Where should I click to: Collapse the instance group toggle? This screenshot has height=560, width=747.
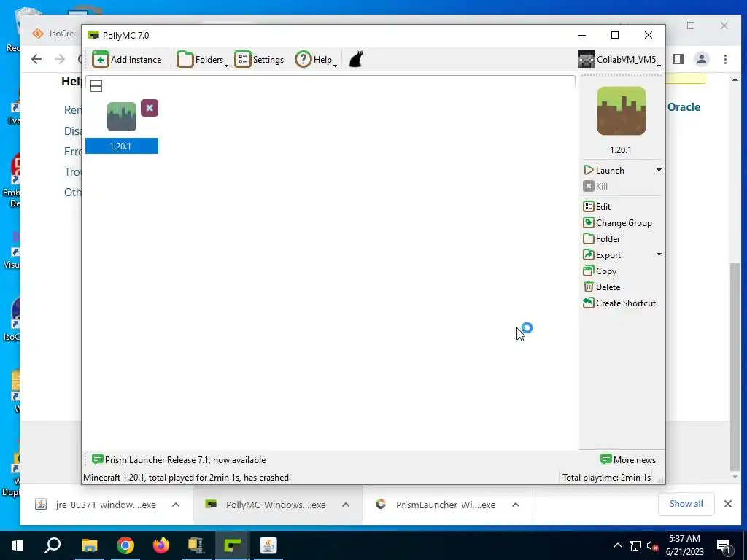tap(96, 86)
